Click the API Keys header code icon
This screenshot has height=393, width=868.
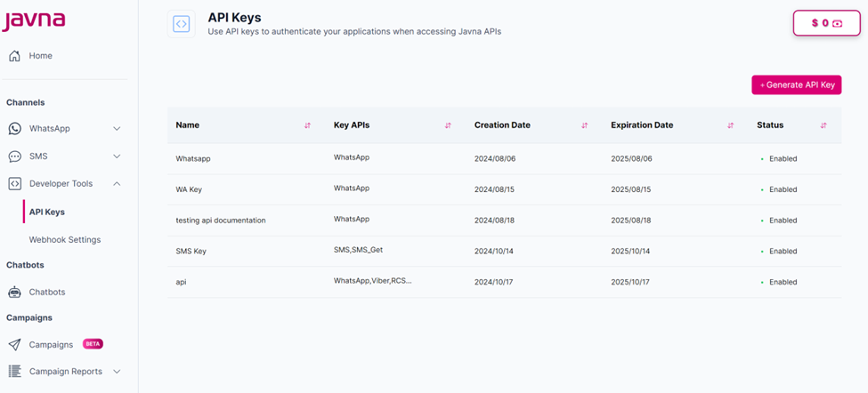click(x=181, y=24)
